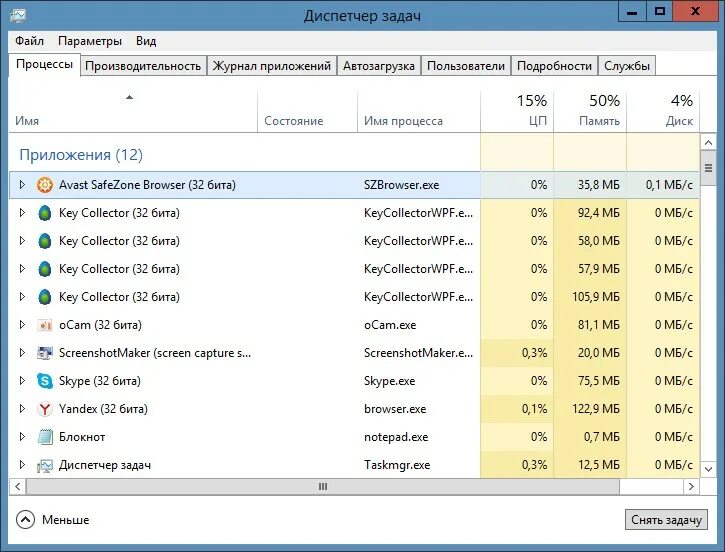
Task: Click the horizontal scrollbar left arrow
Action: [x=18, y=486]
